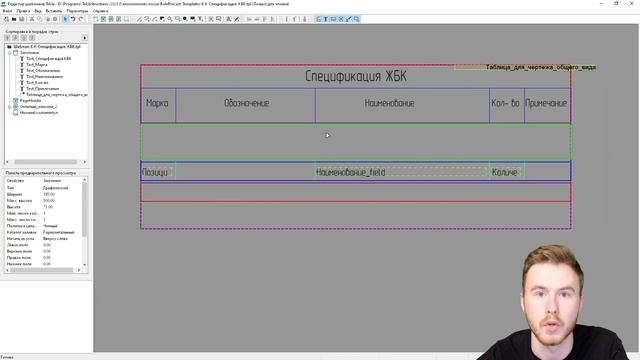This screenshot has height=360, width=640.
Task: Click the Undo arrow icon
Action: [73, 19]
